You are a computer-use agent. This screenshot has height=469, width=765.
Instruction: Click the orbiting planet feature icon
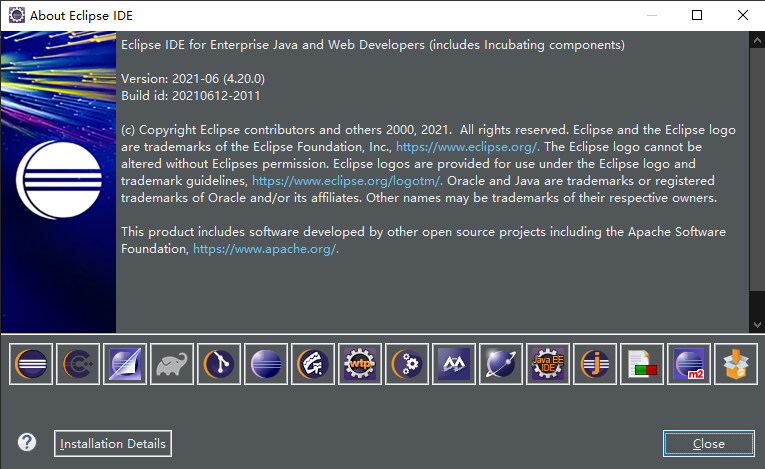pos(501,364)
